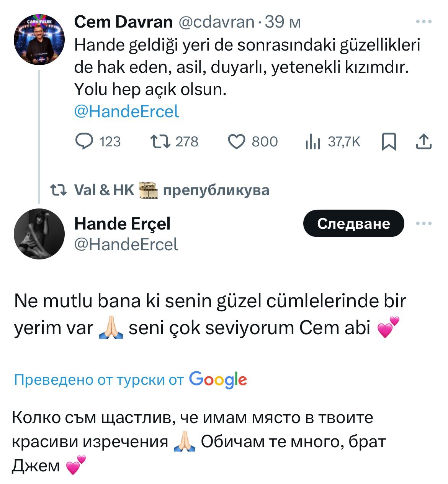Click the reply icon on Cem Davran's tweet
Image resolution: width=448 pixels, height=484 pixels.
(x=84, y=142)
